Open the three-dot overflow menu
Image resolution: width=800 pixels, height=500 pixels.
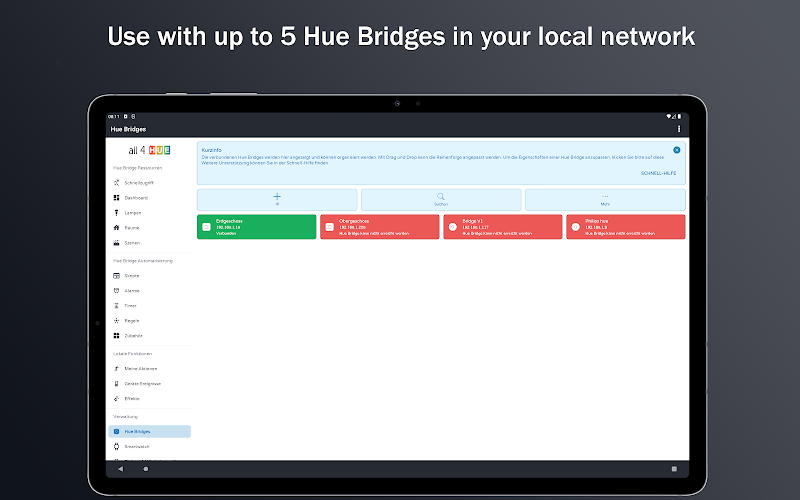tap(679, 129)
